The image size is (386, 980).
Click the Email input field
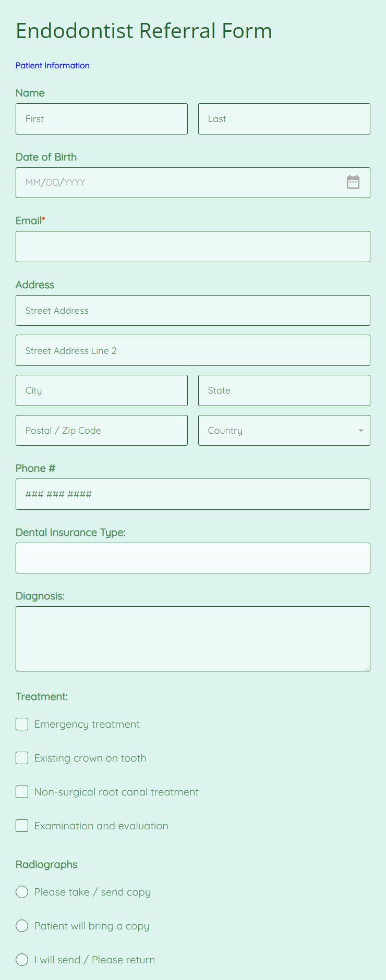193,247
